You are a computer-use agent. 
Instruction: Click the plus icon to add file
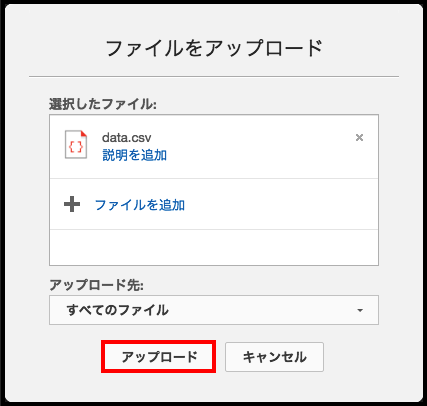[72, 204]
